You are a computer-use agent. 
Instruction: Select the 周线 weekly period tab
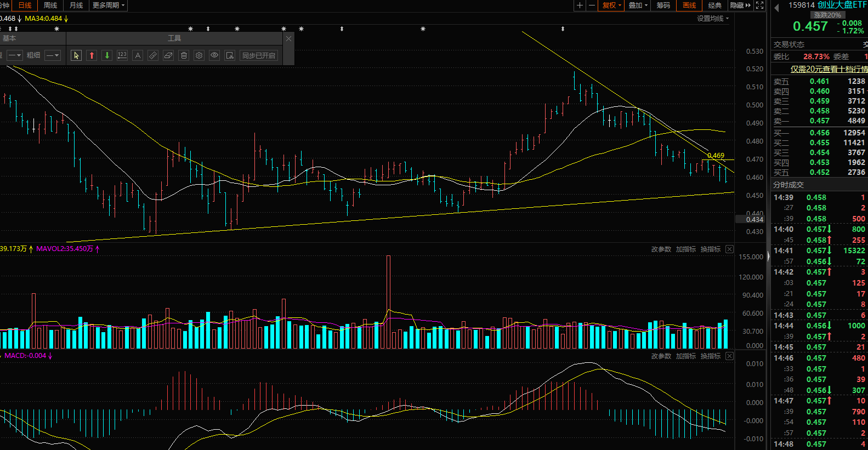click(50, 5)
